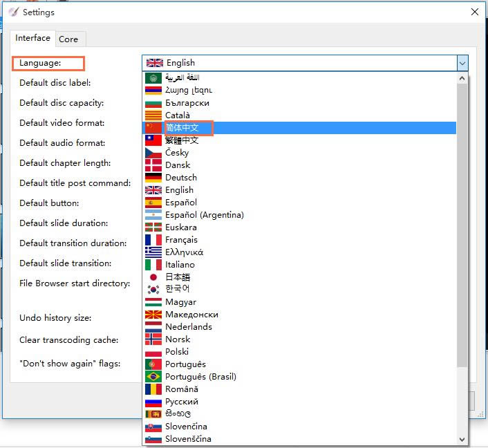The image size is (488, 448).
Task: Choose Español (Argentina) text entry
Action: (205, 215)
